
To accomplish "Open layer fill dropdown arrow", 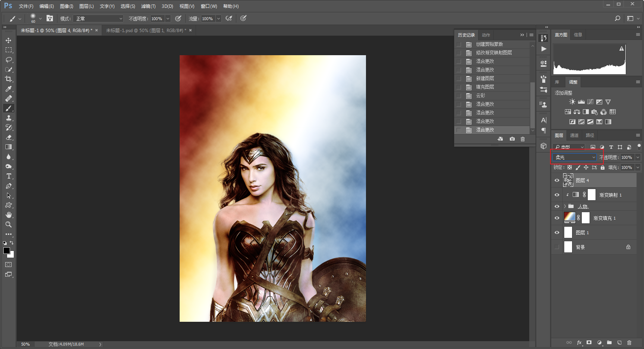I will [x=638, y=167].
